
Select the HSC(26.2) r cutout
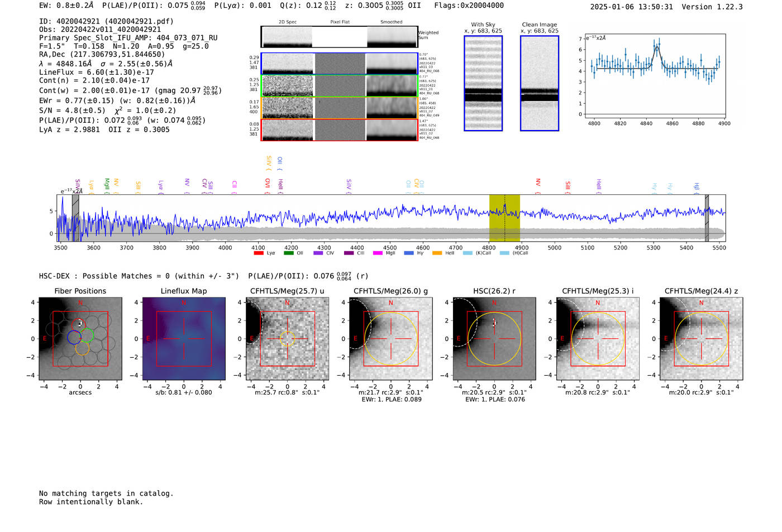(494, 339)
